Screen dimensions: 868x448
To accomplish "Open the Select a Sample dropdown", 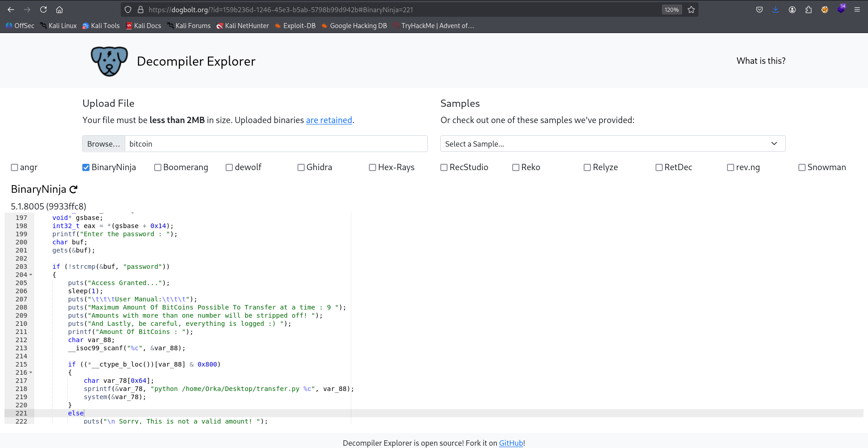I will (613, 143).
